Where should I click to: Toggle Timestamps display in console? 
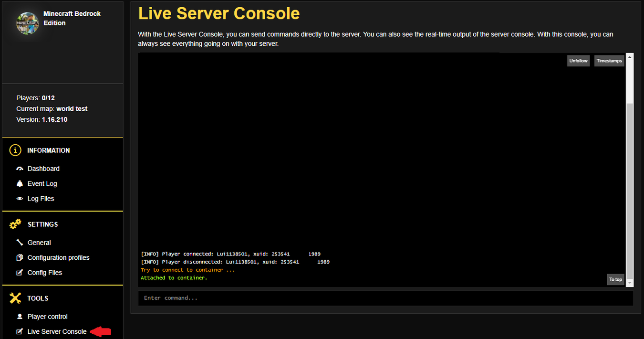(x=609, y=61)
